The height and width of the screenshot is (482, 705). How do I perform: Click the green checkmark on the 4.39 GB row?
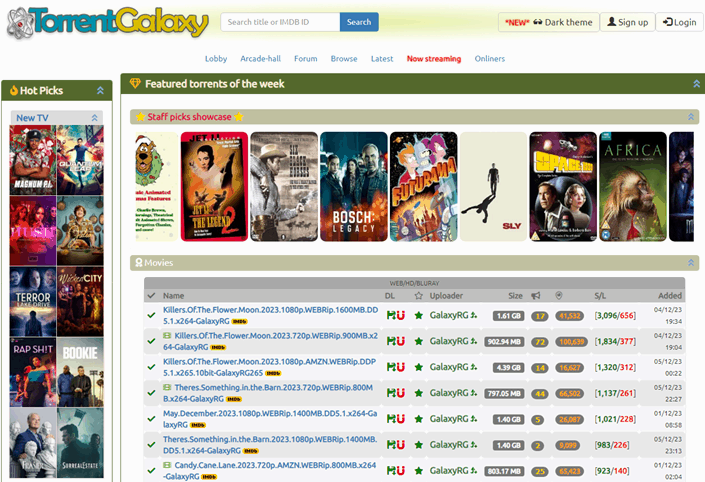pos(152,367)
